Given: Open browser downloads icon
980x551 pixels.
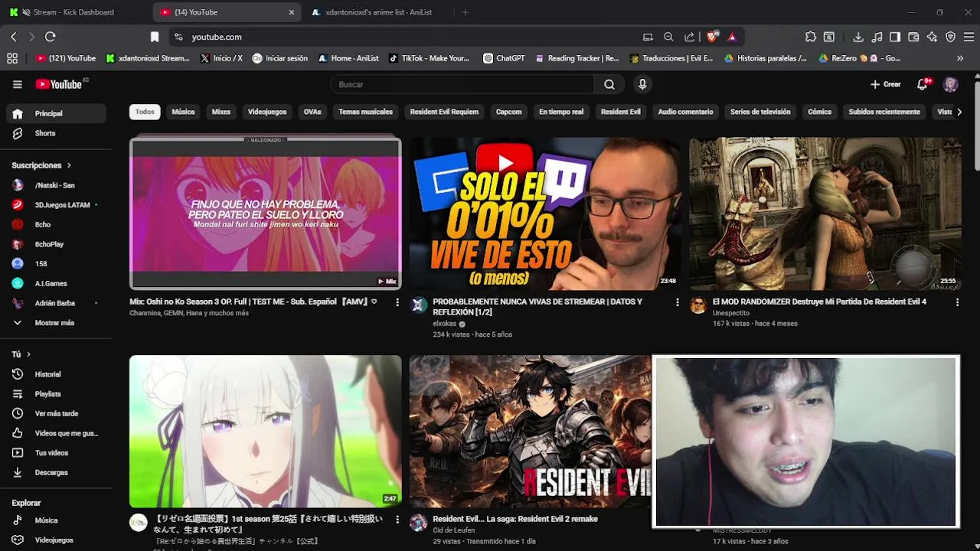Looking at the screenshot, I should 858,37.
